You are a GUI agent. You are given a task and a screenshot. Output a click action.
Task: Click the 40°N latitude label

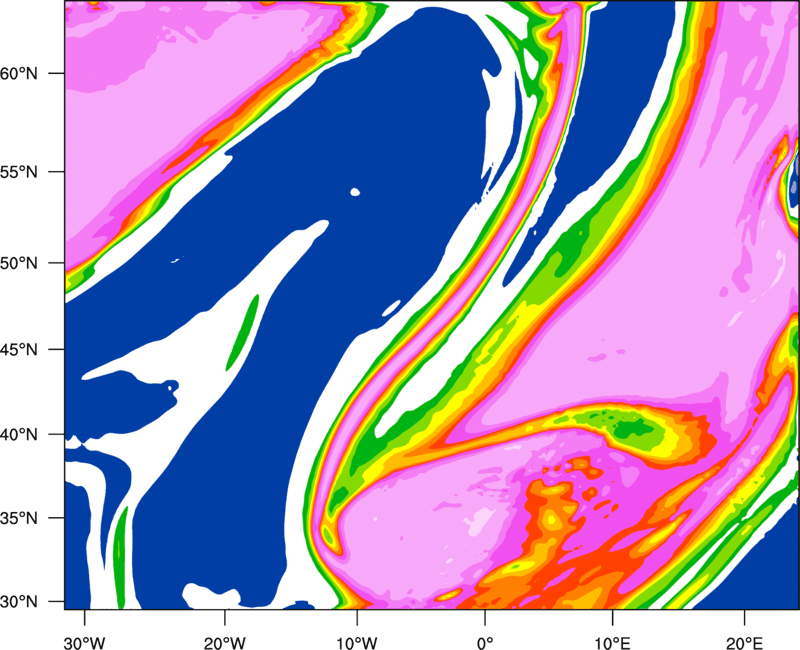[19, 435]
